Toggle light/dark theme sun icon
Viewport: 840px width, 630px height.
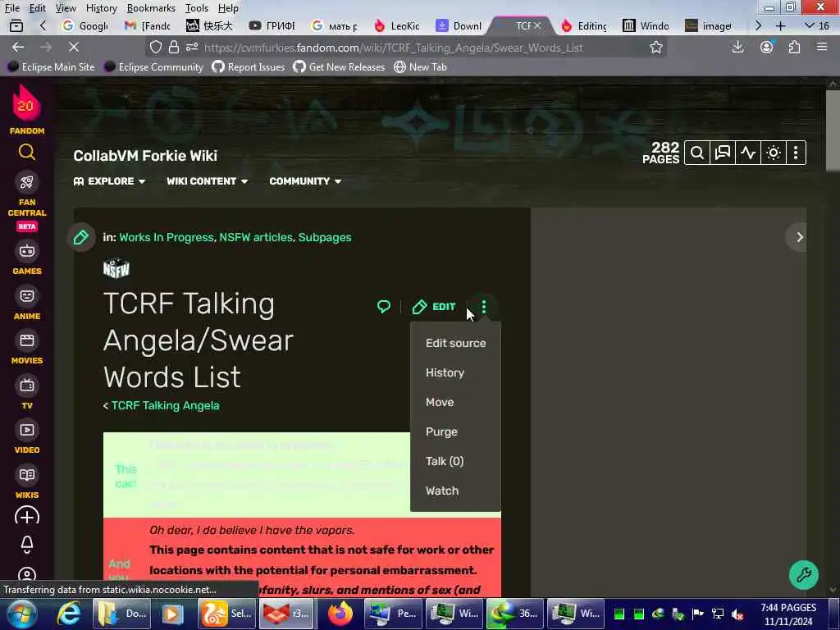pyautogui.click(x=773, y=153)
